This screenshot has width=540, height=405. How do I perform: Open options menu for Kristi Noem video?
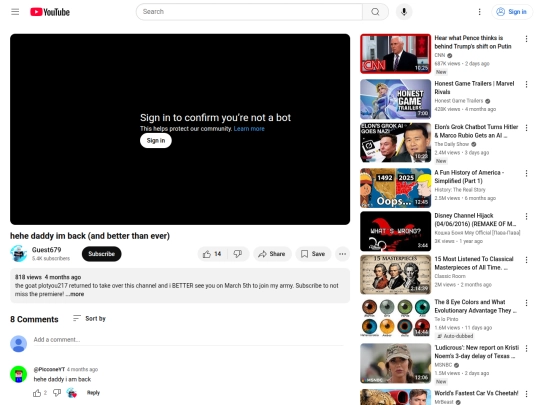pos(526,349)
